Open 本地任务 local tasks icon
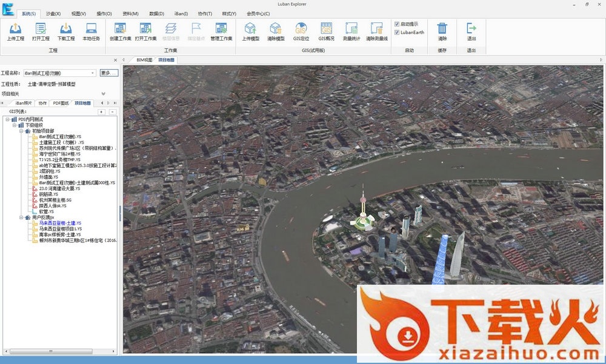Screen dimensions: 606x364 coord(91,28)
